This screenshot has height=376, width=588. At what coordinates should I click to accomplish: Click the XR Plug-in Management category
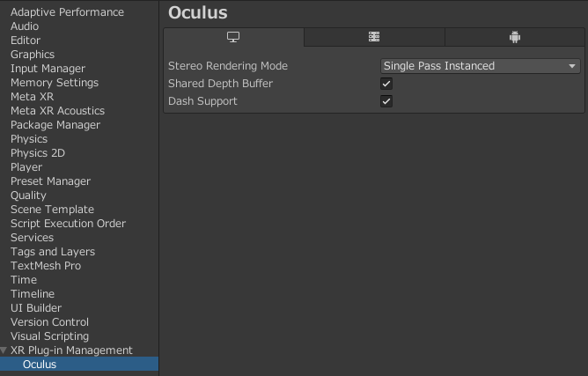[x=71, y=350]
